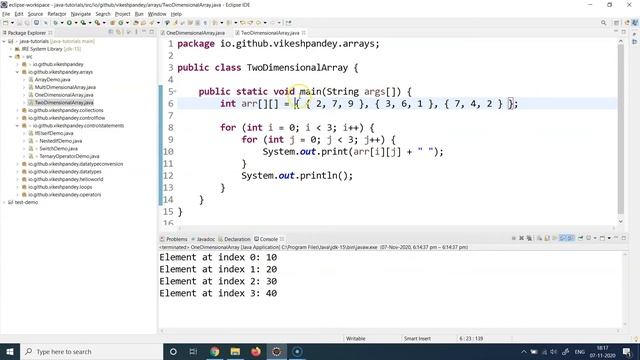The width and height of the screenshot is (640, 360).
Task: Open dropdown arrow next to Debug icon
Action: [x=62, y=22]
